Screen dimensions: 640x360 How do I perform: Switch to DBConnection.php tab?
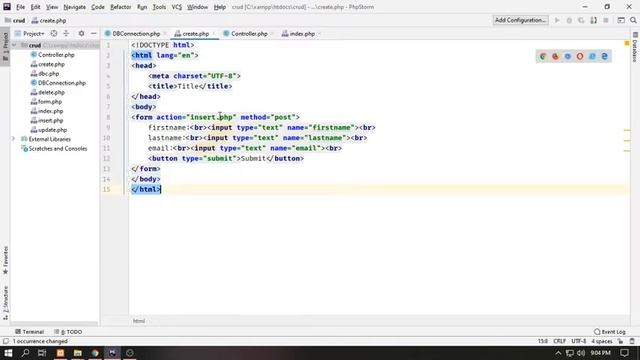click(x=136, y=34)
